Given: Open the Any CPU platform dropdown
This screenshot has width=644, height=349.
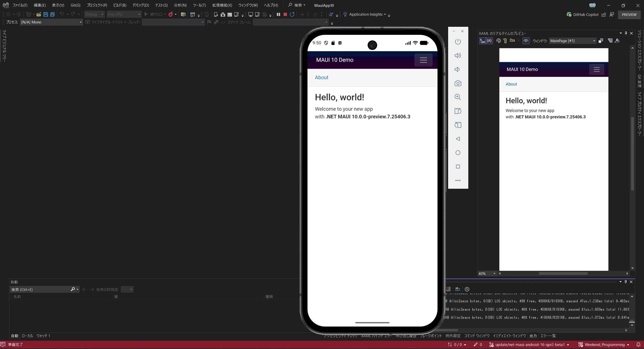Looking at the screenshot, I should pos(124,14).
